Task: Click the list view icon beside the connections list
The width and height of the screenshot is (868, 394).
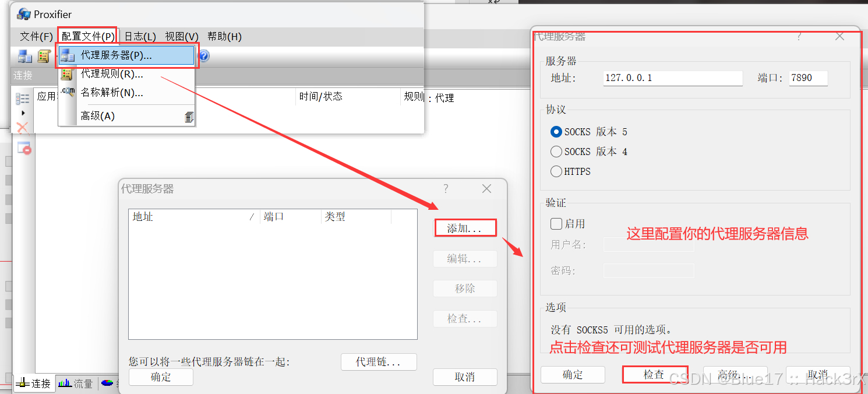Action: point(23,98)
